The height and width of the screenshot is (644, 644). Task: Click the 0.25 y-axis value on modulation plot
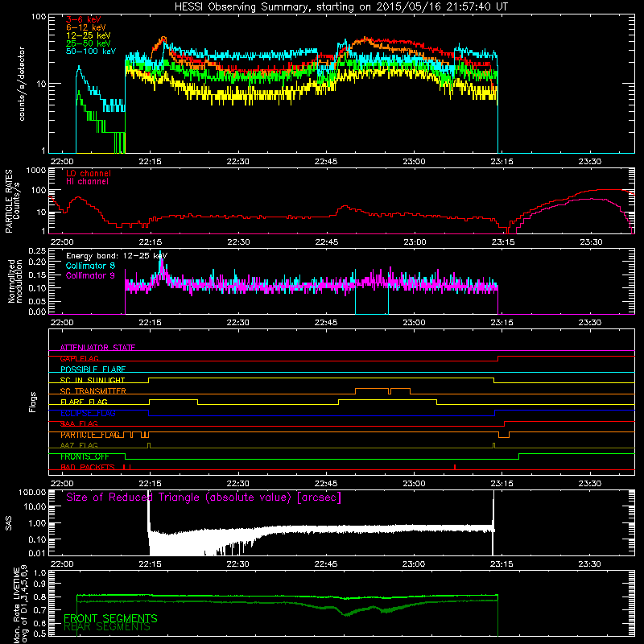[x=37, y=250]
